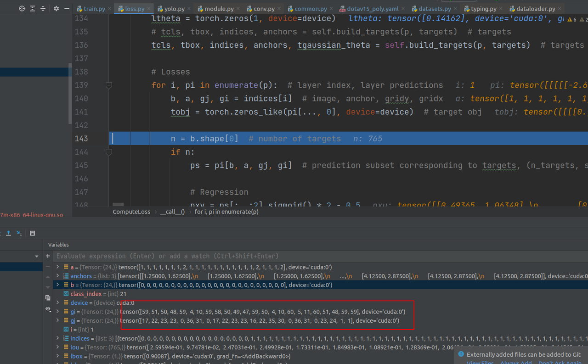Close the datasets.py tab
The height and width of the screenshot is (364, 588).
(x=455, y=9)
